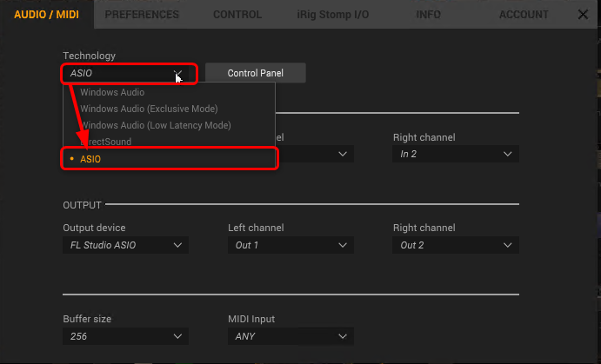Open the iRig Stomp I/O tab

coord(333,15)
